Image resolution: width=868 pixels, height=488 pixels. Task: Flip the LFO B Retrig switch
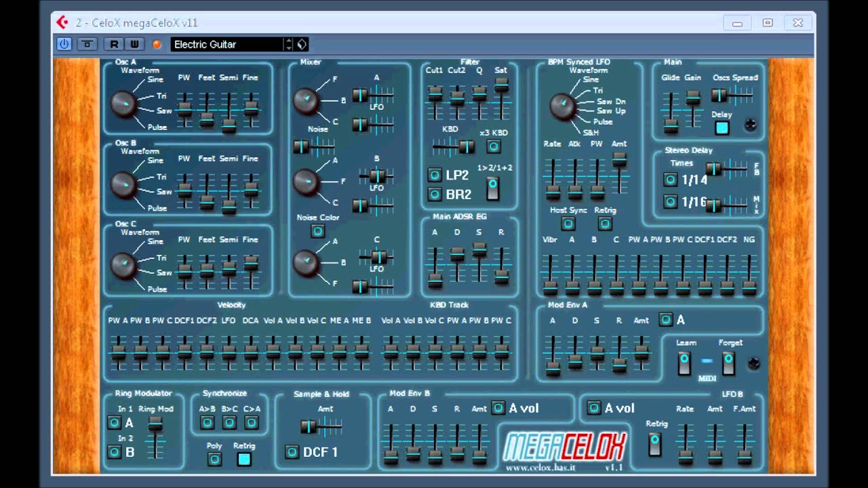pyautogui.click(x=654, y=444)
